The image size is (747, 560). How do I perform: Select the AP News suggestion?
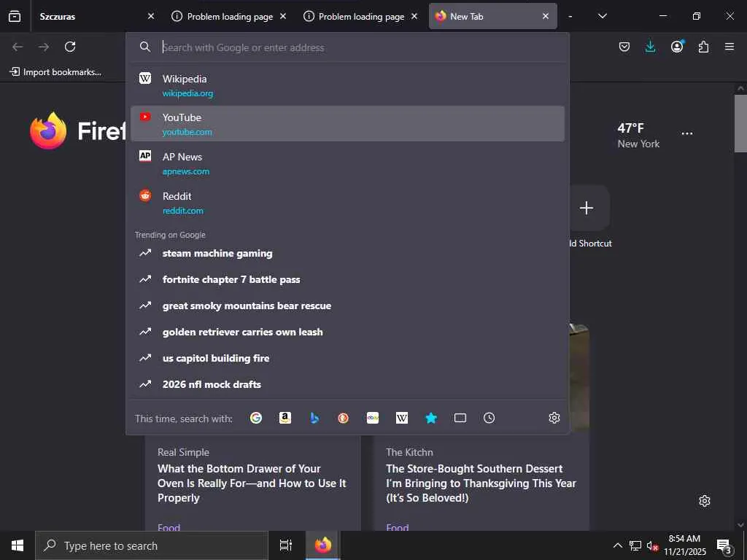pyautogui.click(x=347, y=163)
